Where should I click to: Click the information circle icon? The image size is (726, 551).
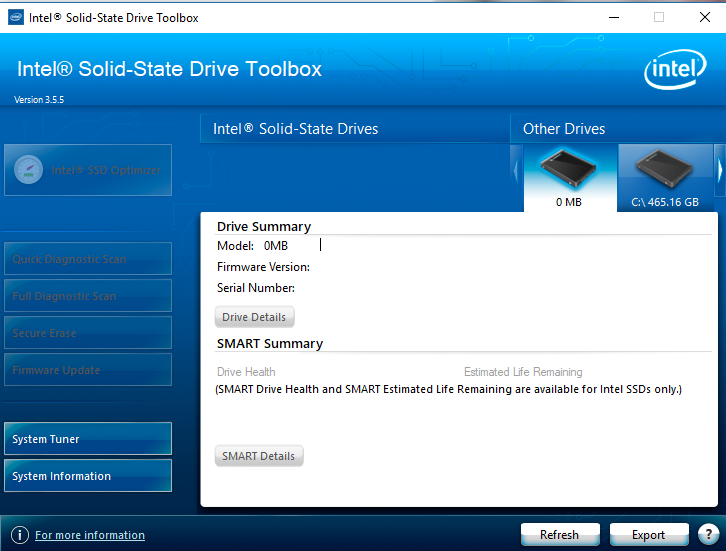pos(20,535)
